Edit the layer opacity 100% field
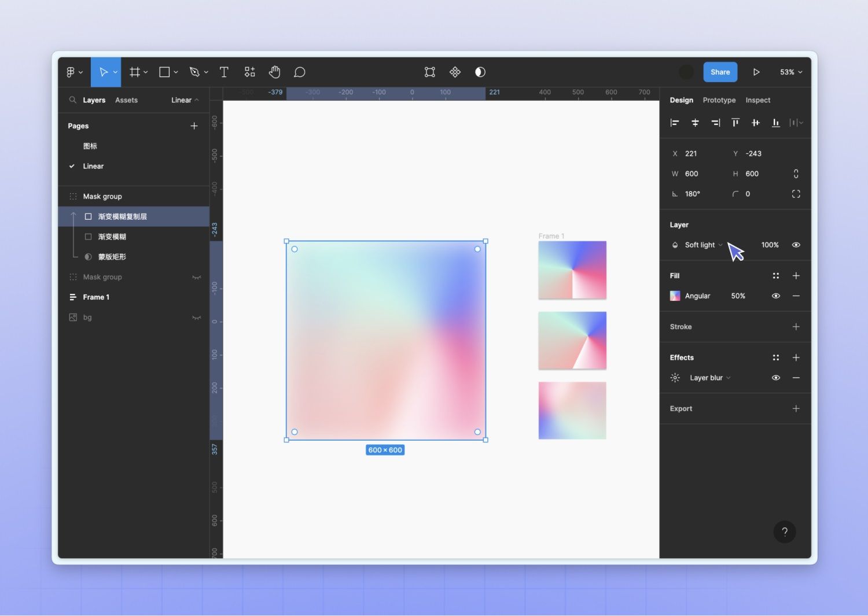 pos(770,245)
